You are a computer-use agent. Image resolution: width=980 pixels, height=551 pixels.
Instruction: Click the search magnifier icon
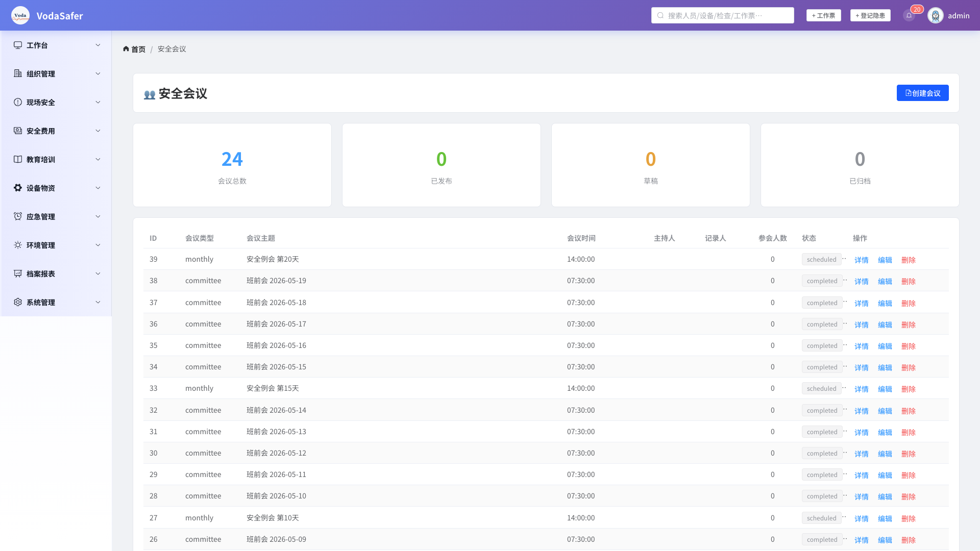click(660, 15)
